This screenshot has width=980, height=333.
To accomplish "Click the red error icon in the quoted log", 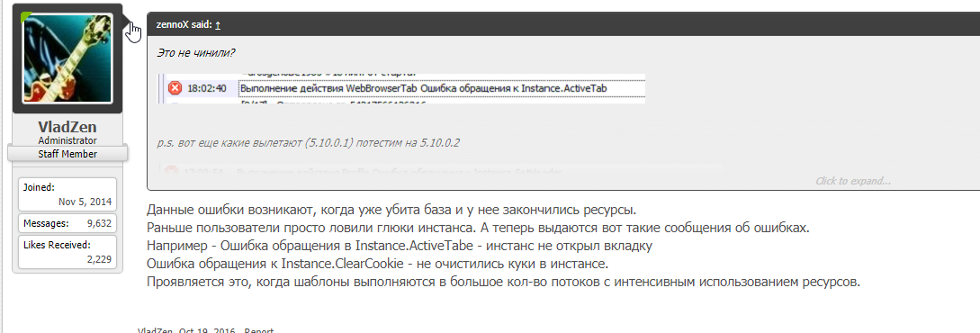I will pyautogui.click(x=175, y=89).
